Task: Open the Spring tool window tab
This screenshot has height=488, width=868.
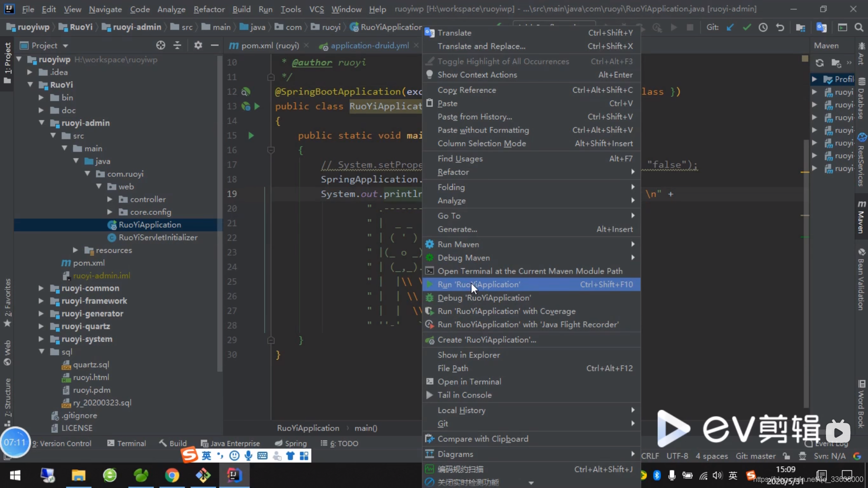Action: click(291, 443)
